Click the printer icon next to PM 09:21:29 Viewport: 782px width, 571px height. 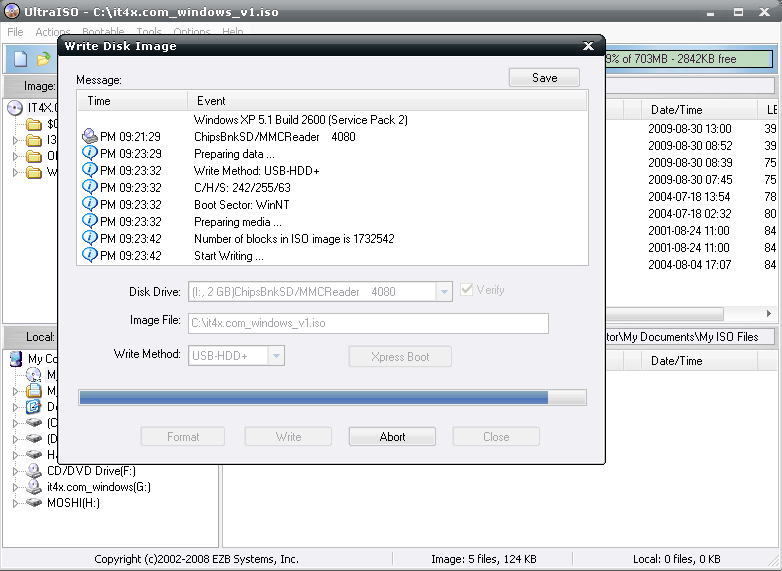[90, 136]
